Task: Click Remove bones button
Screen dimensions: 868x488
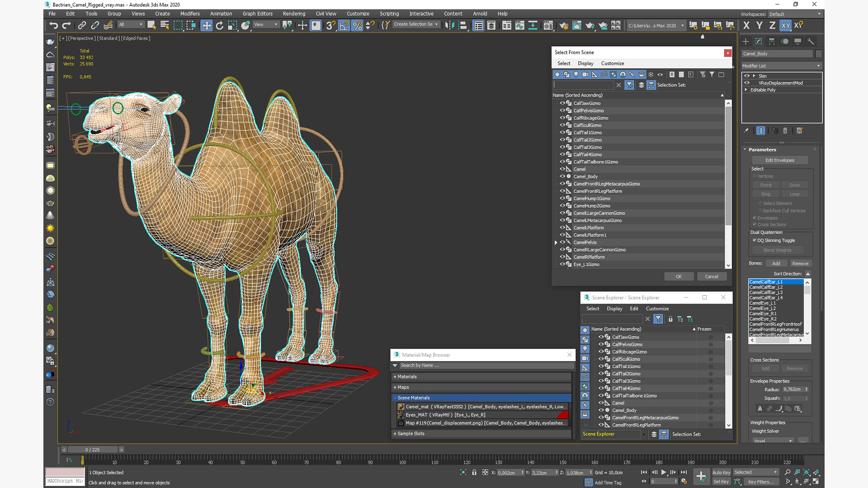Action: (800, 263)
